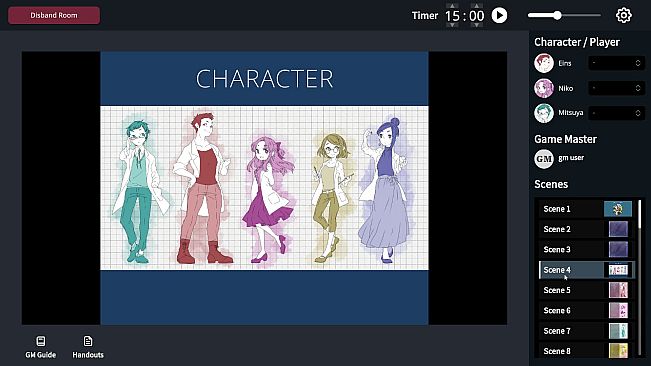Select Scene 5 in the scenes list

click(587, 290)
